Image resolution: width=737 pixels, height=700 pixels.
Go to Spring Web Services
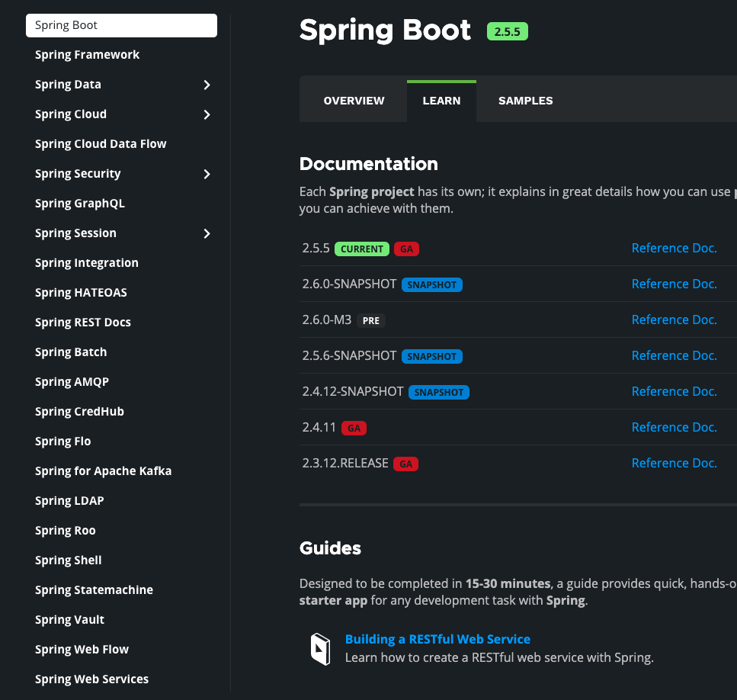[91, 679]
